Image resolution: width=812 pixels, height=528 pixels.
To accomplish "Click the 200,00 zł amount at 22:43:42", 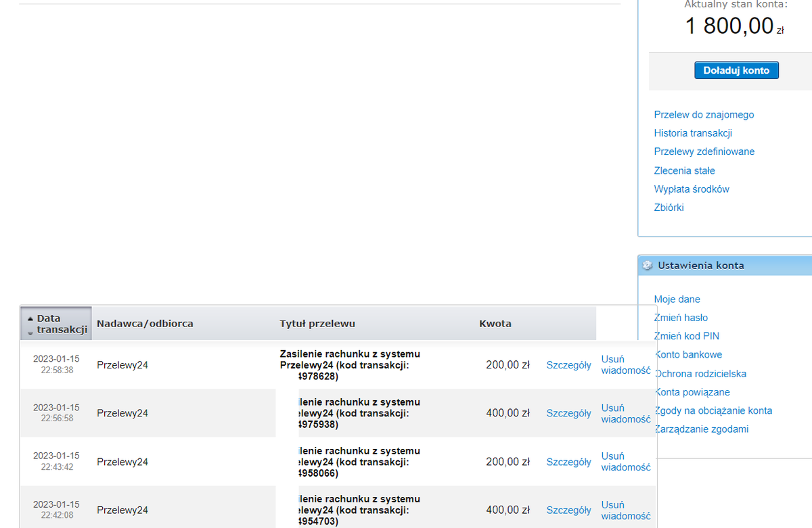I will (507, 462).
